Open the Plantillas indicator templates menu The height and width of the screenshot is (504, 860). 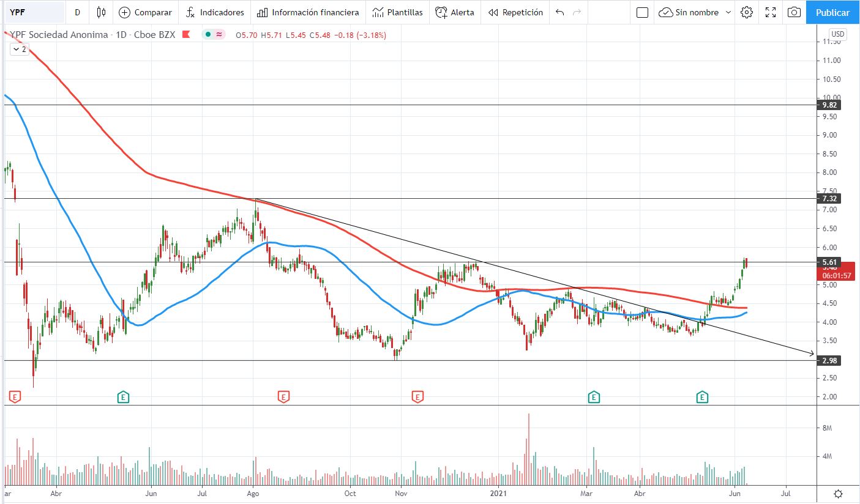click(x=397, y=12)
